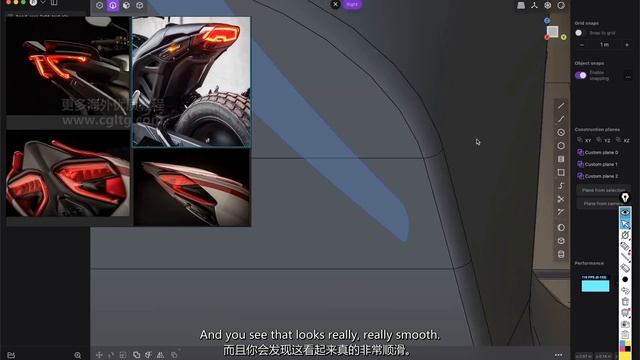The image size is (640, 360).
Task: Click the shading sphere icon at the top right
Action: [x=561, y=5]
